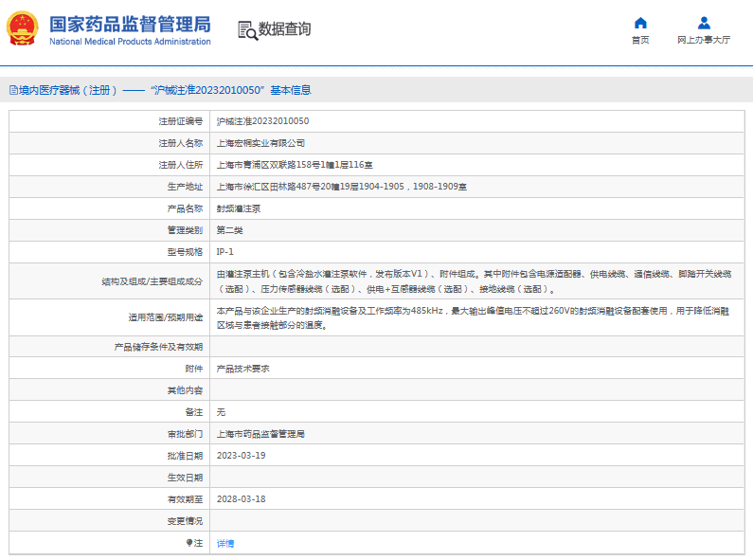Click the pin icon beside 注

[189, 543]
